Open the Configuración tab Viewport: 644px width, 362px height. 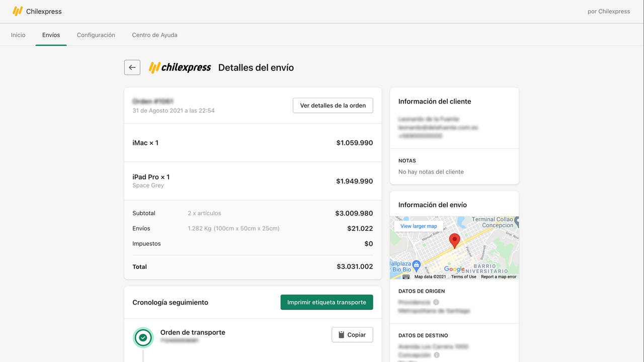(96, 35)
